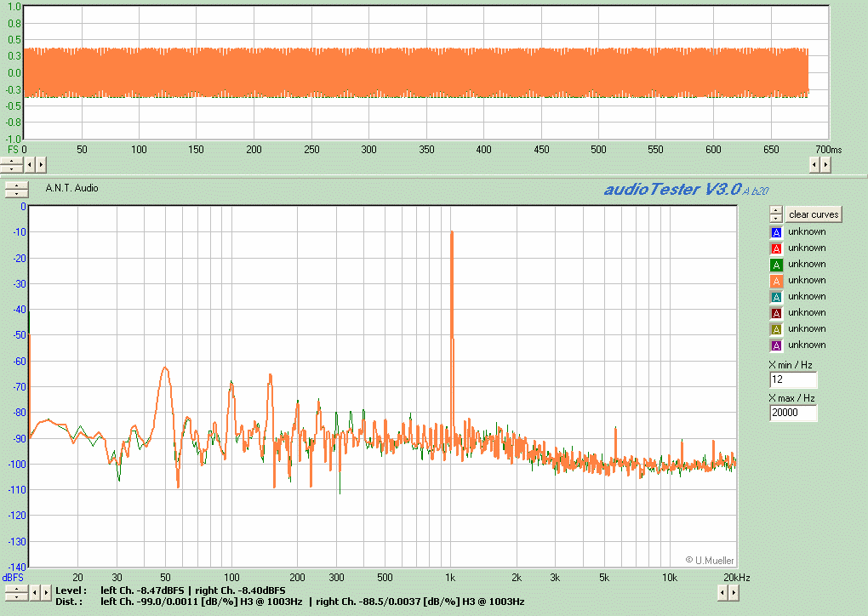Viewport: 868px width, 616px height.
Task: Click stepper up arrow left of clear curves
Action: 775,210
